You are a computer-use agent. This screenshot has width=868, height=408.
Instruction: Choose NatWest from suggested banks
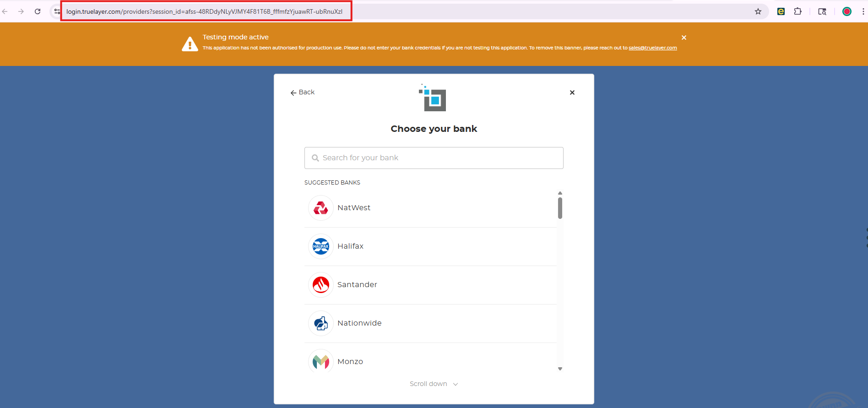(430, 208)
